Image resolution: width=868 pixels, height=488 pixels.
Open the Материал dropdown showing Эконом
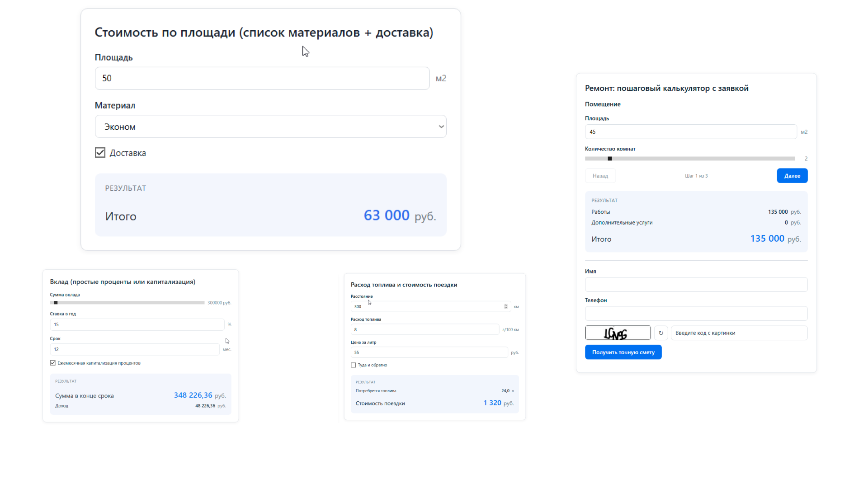[271, 127]
